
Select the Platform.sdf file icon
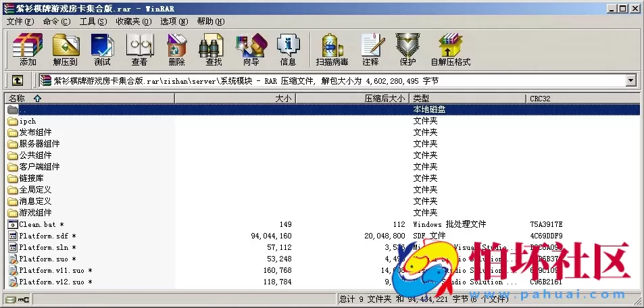(13, 236)
